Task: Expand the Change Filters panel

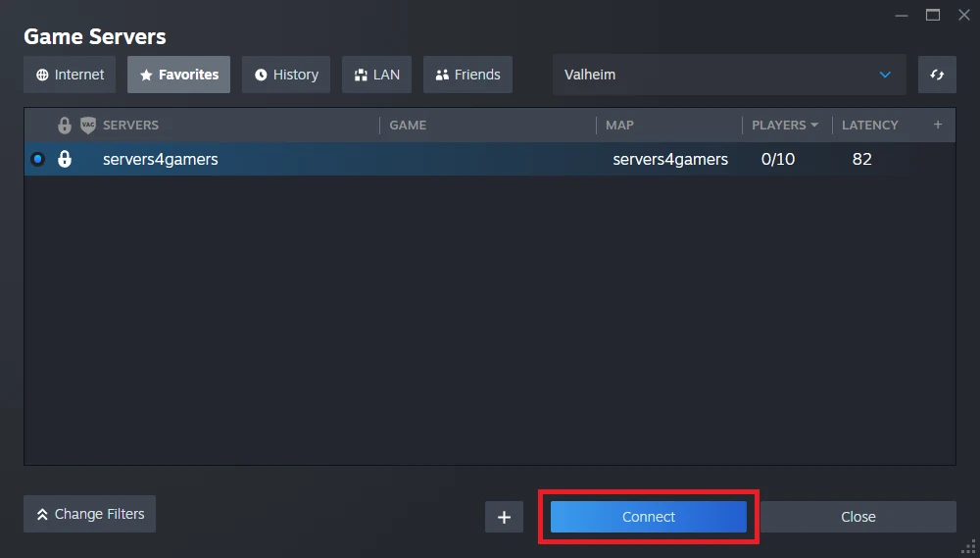Action: coord(89,514)
